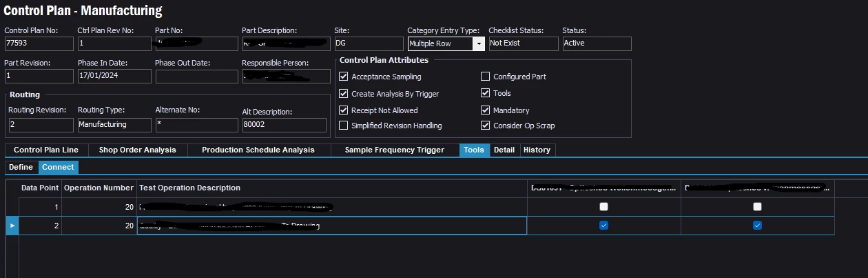The width and height of the screenshot is (868, 278).
Task: Uncheck Consider Op Scrap
Action: click(485, 126)
